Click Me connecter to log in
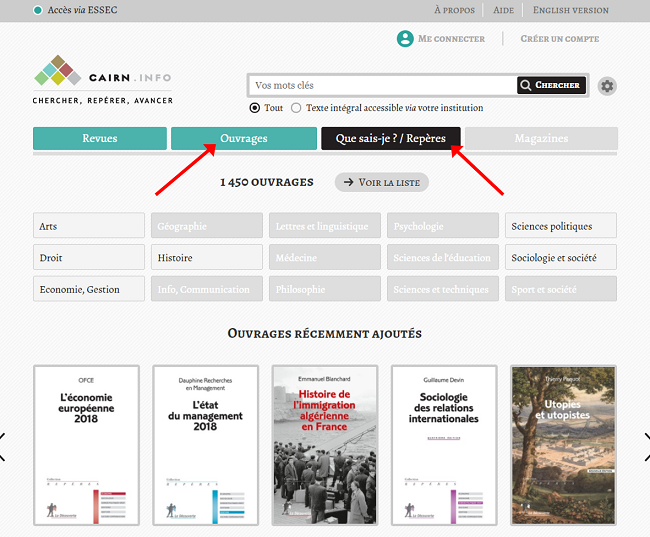The width and height of the screenshot is (650, 537). coord(451,39)
